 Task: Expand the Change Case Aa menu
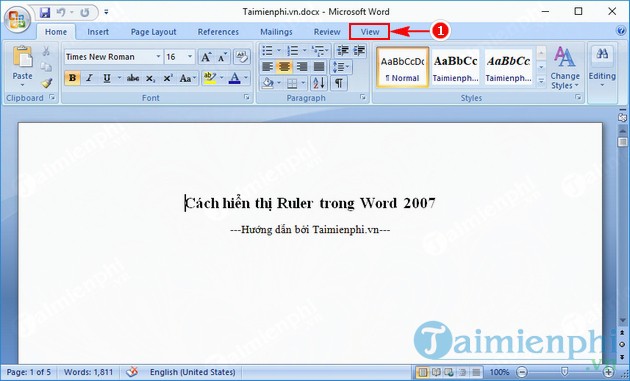pos(188,78)
